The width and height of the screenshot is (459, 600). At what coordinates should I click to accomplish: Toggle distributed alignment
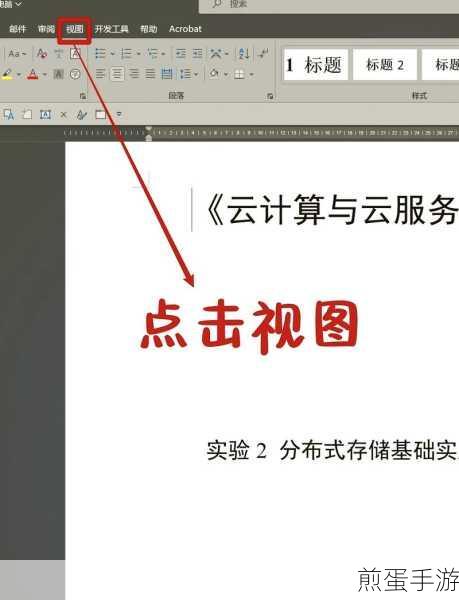(x=167, y=73)
